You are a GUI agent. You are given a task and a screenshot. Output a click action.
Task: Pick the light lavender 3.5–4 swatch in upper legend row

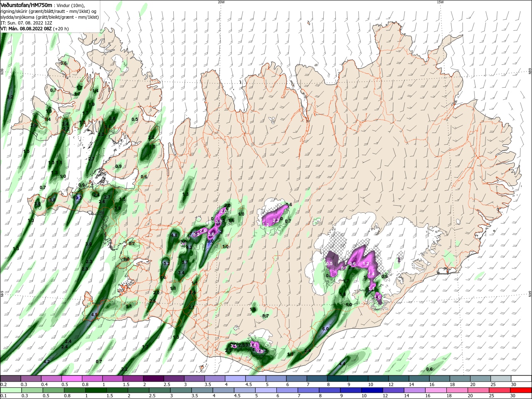[x=215, y=379]
